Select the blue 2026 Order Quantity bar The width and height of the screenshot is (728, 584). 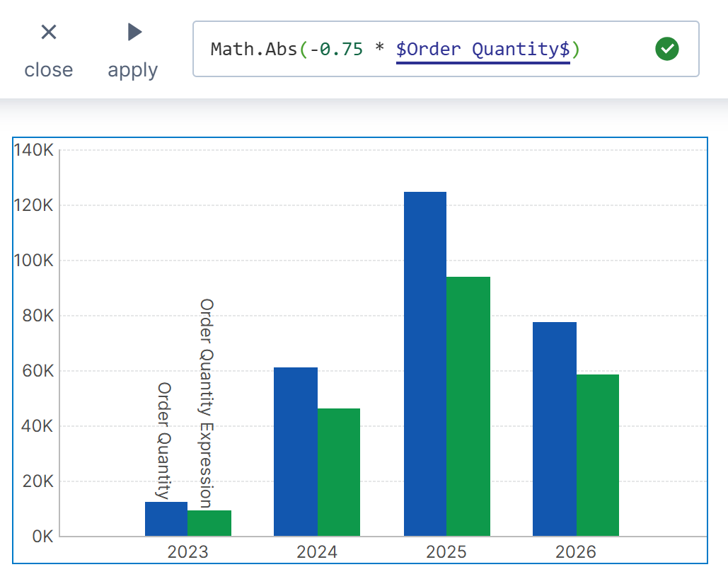point(555,429)
